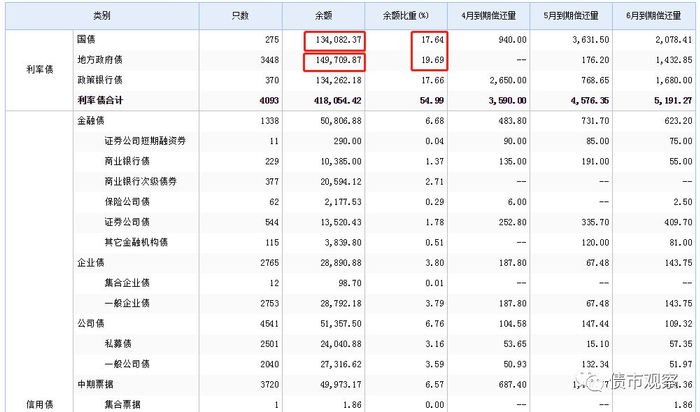Click the 地方政府债 count 3448
The height and width of the screenshot is (412, 700).
pyautogui.click(x=270, y=60)
